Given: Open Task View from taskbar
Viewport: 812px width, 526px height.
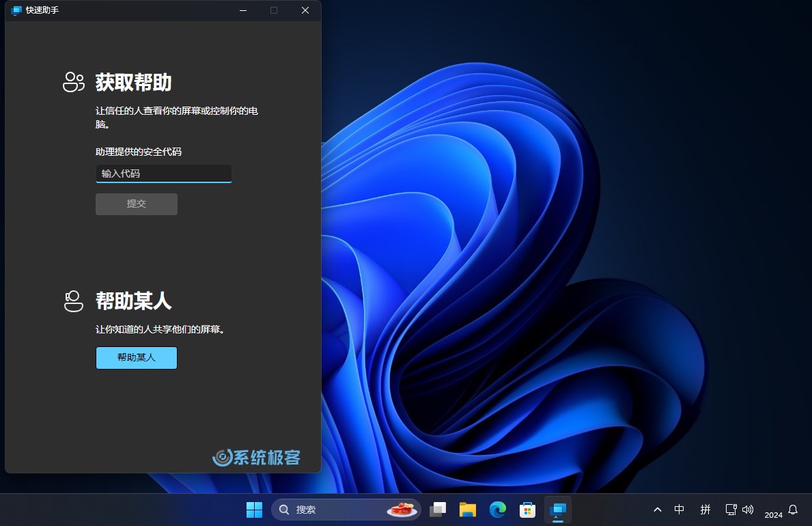Looking at the screenshot, I should pos(438,510).
